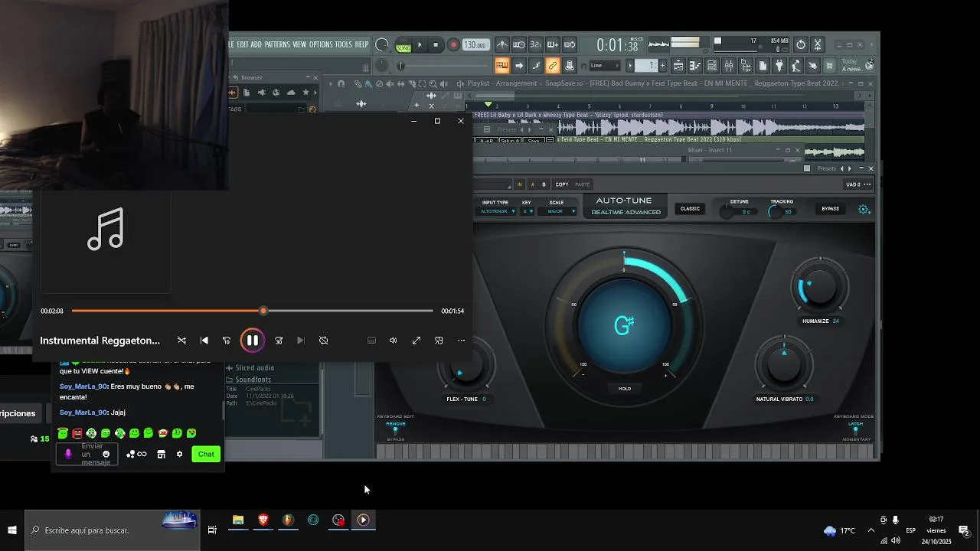Toggle Keyboard Edit Remove/Bypass switch

(x=395, y=431)
